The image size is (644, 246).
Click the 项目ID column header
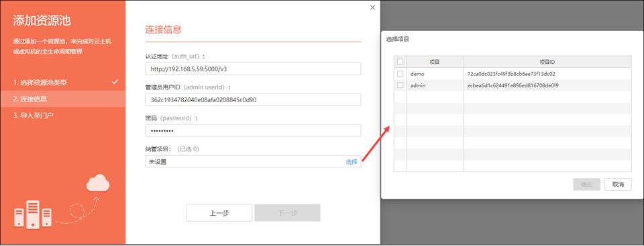[x=547, y=62]
